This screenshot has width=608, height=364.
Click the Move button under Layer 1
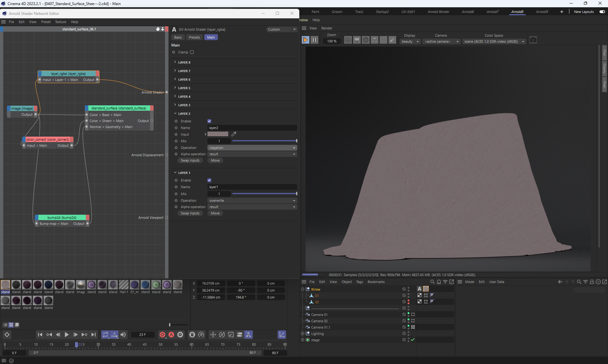coord(215,213)
